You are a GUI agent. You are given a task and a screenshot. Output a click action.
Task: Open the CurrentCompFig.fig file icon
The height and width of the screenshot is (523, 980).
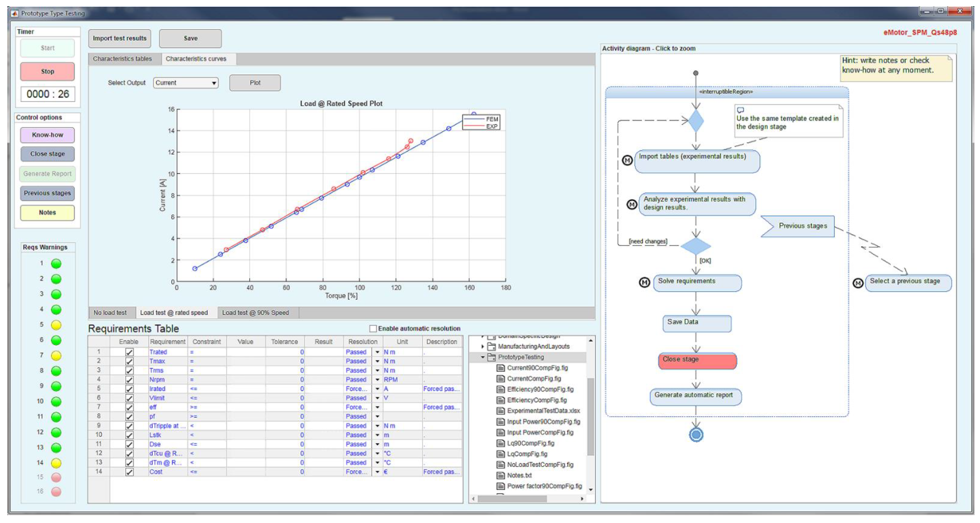click(x=501, y=379)
